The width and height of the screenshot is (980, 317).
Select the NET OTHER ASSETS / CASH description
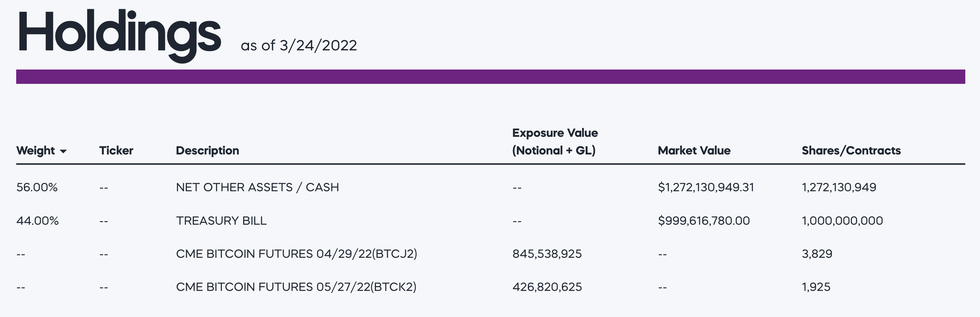257,187
